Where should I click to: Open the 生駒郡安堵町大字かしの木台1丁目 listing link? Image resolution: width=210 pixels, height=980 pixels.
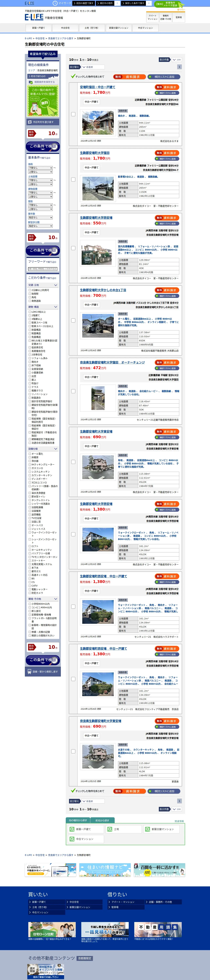(103, 290)
